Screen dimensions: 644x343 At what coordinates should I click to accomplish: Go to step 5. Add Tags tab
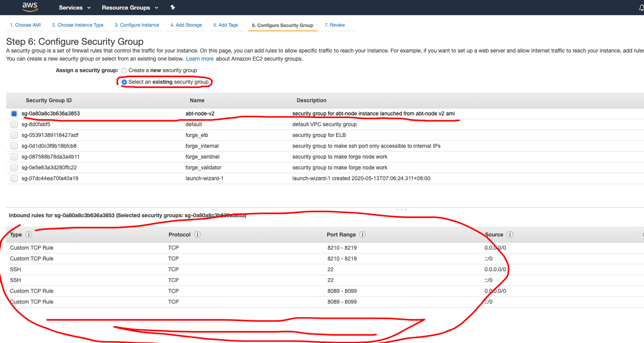pos(226,25)
